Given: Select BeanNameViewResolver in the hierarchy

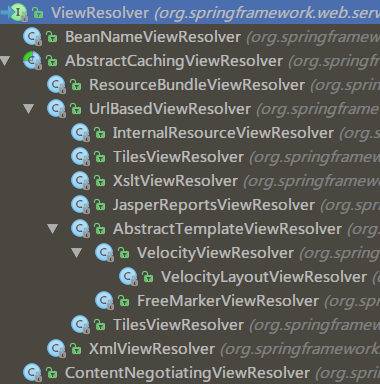Looking at the screenshot, I should 153,37.
